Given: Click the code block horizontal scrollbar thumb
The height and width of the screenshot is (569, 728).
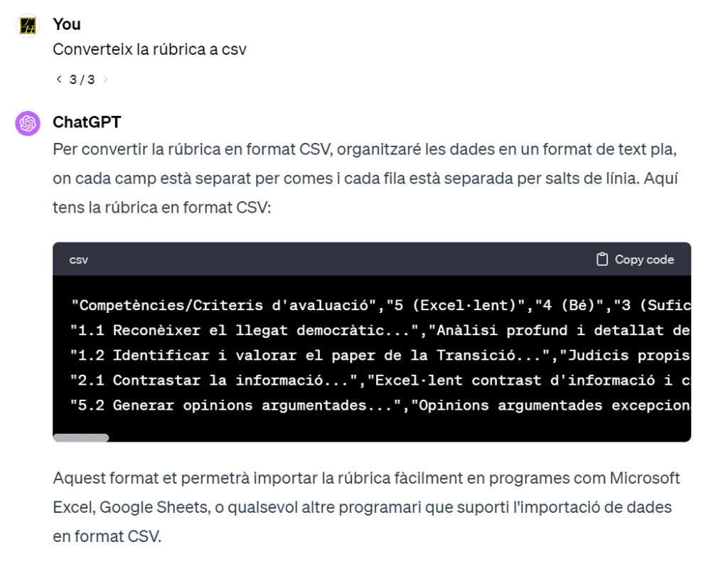Looking at the screenshot, I should point(80,438).
